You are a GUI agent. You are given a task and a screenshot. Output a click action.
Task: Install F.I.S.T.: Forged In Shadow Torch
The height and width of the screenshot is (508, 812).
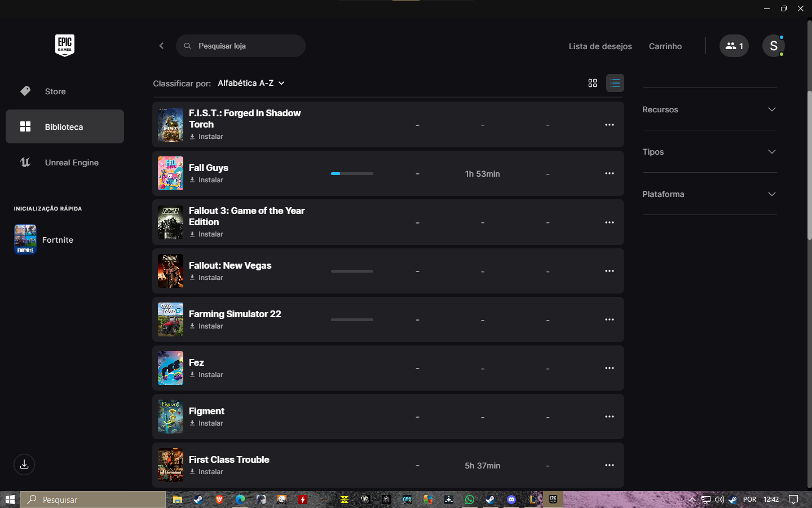tap(206, 137)
